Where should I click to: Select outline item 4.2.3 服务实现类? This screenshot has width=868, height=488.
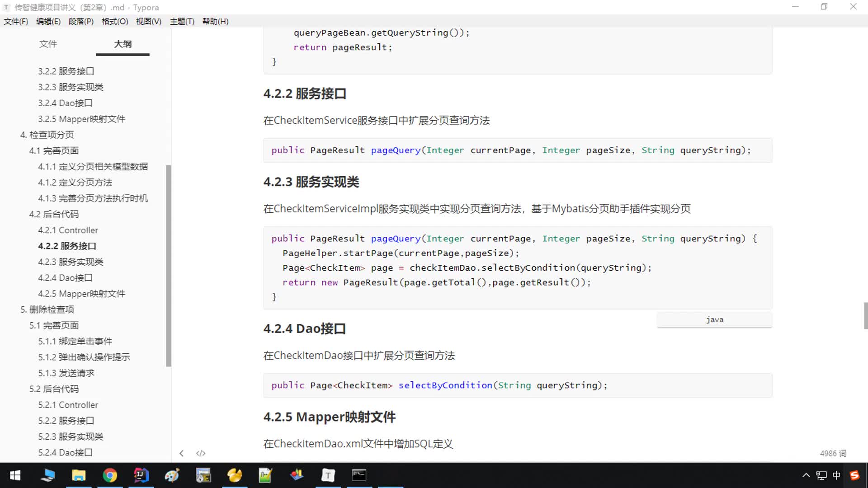pos(71,262)
